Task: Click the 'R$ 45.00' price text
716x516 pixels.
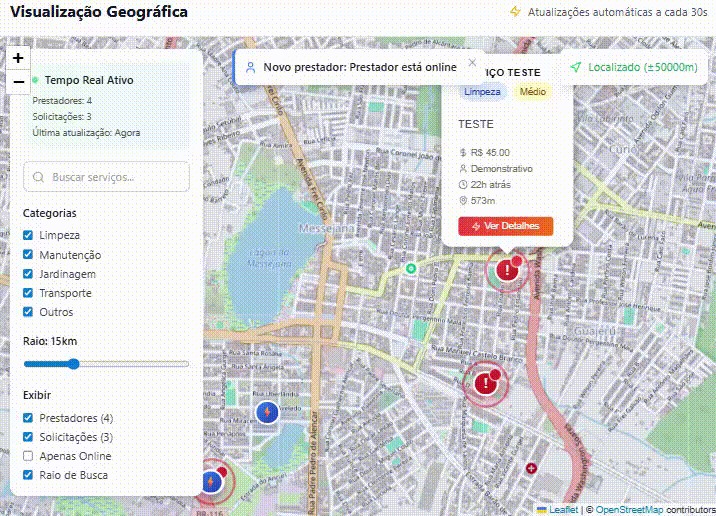Action: [x=490, y=153]
